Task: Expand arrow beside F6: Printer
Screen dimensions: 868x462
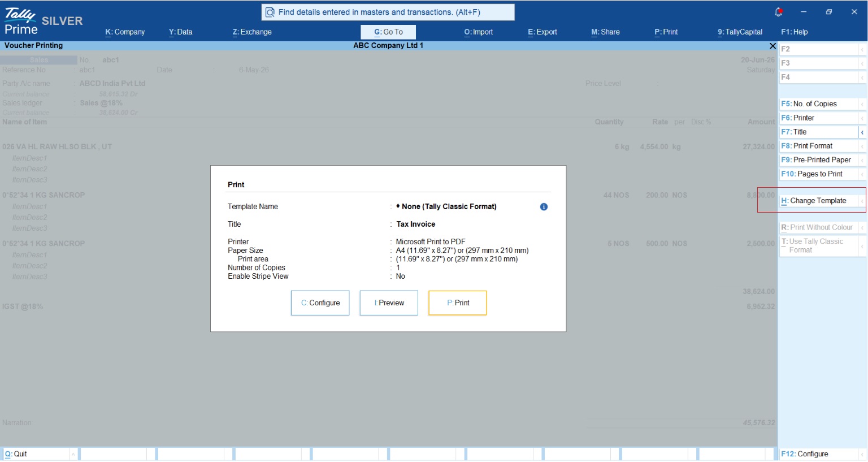Action: tap(862, 118)
